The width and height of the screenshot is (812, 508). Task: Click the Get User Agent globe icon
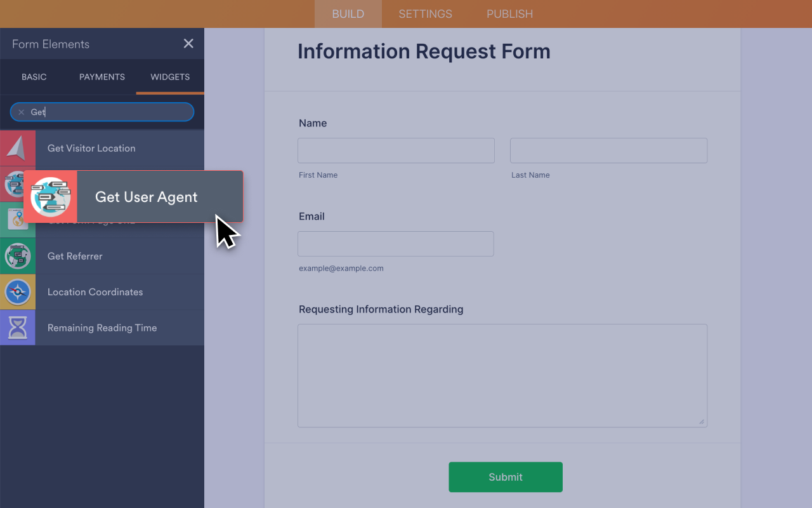50,197
